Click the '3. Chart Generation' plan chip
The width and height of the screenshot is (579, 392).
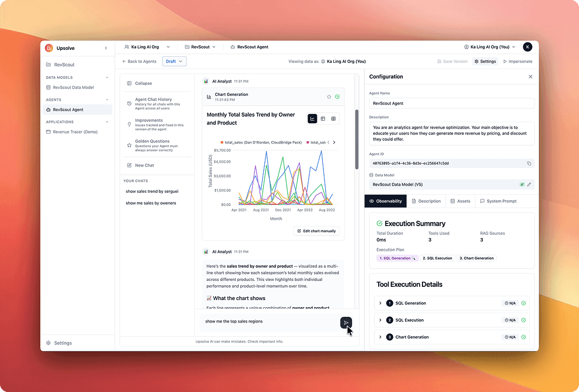coord(476,258)
